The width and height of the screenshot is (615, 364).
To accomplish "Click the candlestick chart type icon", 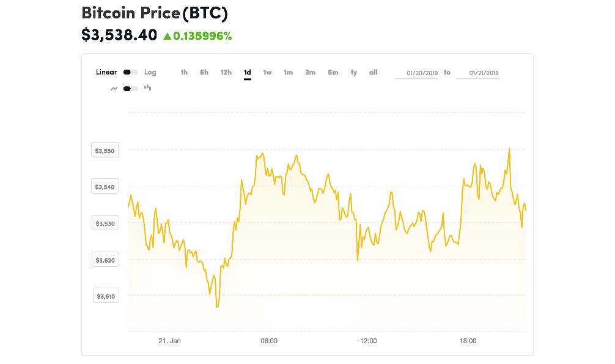I will point(147,88).
